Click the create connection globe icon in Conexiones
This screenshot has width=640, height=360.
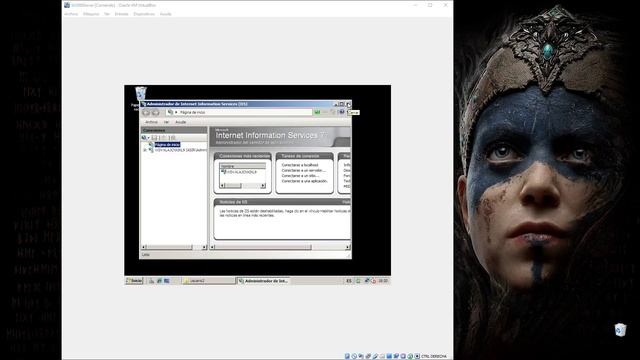[144, 138]
